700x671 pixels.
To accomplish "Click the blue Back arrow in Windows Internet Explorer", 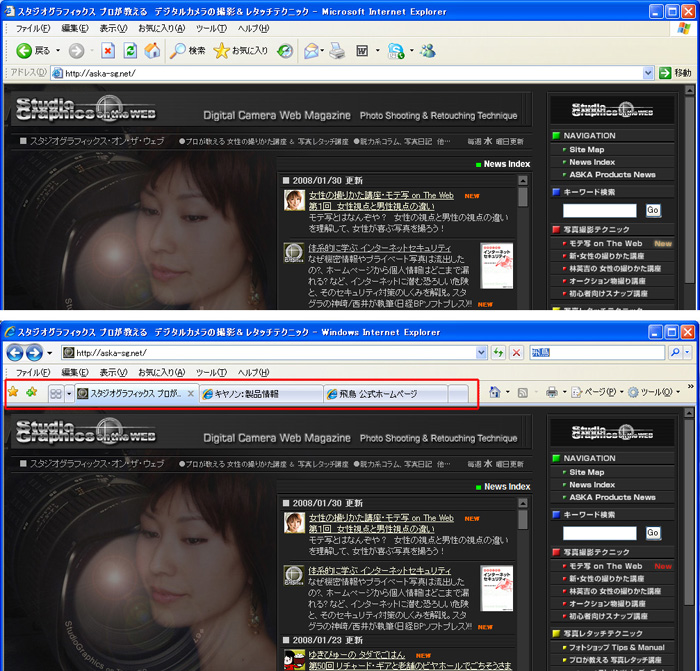I will [x=15, y=353].
